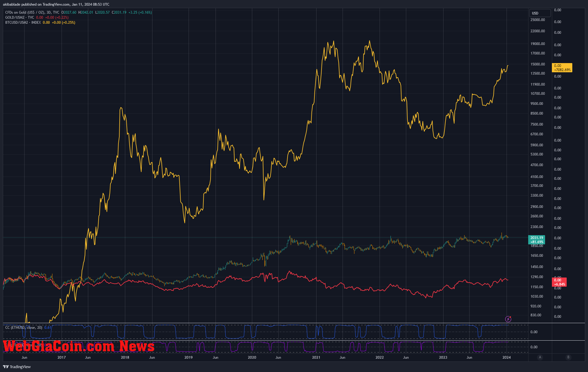This screenshot has height=372, width=588.
Task: Click the CC (ETHUSD, close, 20) indicator label
Action: click(24, 328)
